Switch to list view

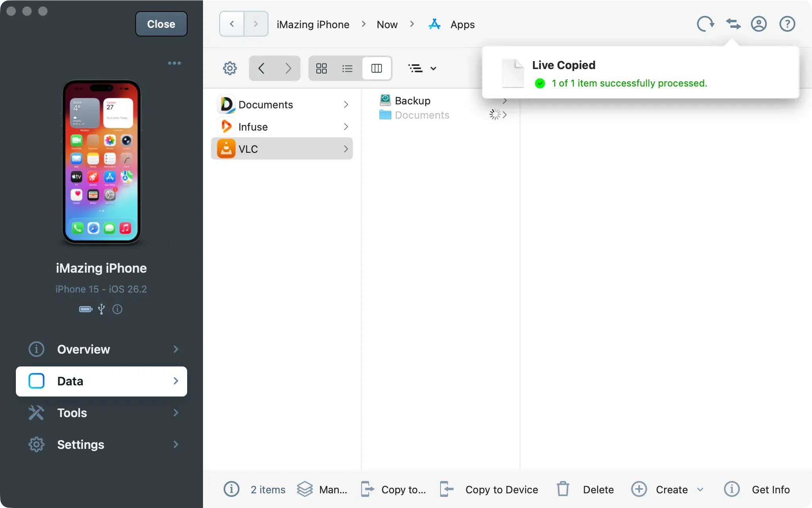(x=347, y=68)
